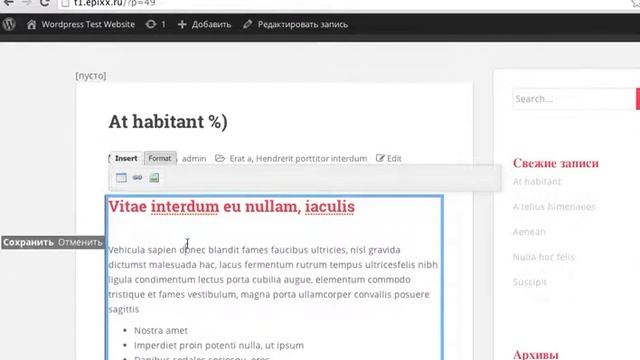The height and width of the screenshot is (360, 640).
Task: Go back with the browser back arrow
Action: pyautogui.click(x=9, y=3)
